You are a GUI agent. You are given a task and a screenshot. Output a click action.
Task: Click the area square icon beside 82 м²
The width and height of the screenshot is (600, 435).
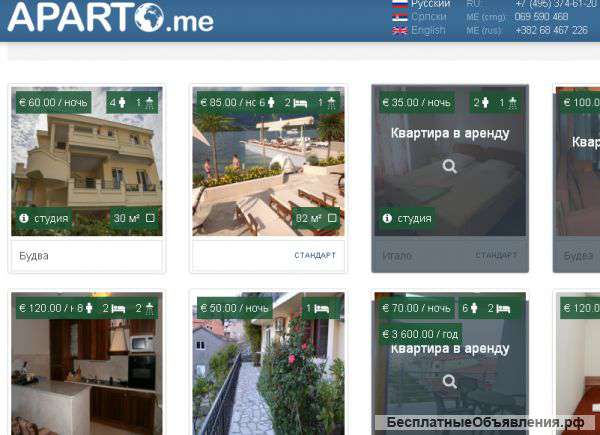tap(332, 218)
